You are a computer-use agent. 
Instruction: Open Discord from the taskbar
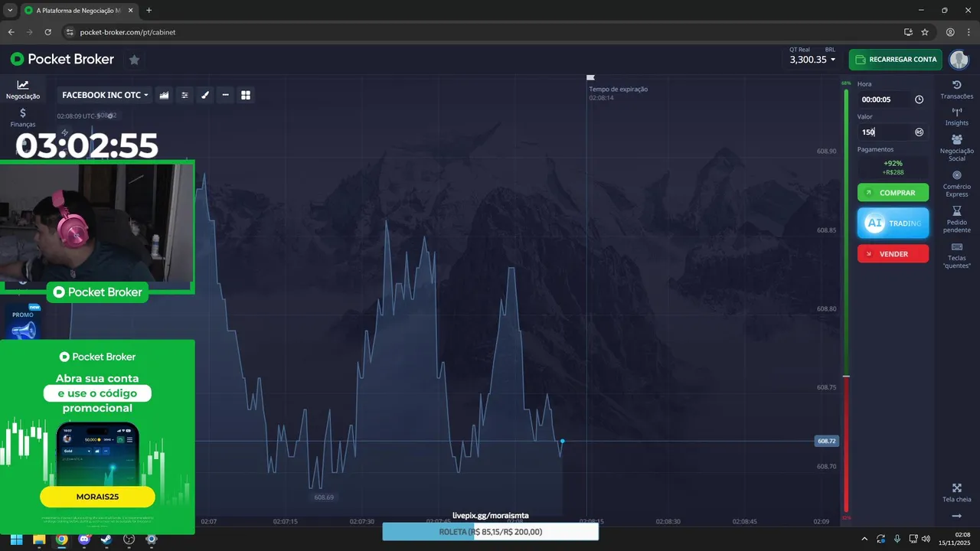[x=84, y=539]
